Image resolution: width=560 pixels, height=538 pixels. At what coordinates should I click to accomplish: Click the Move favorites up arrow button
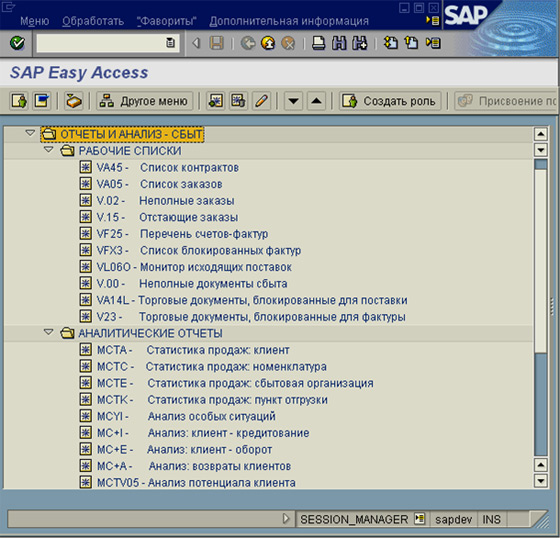click(316, 101)
